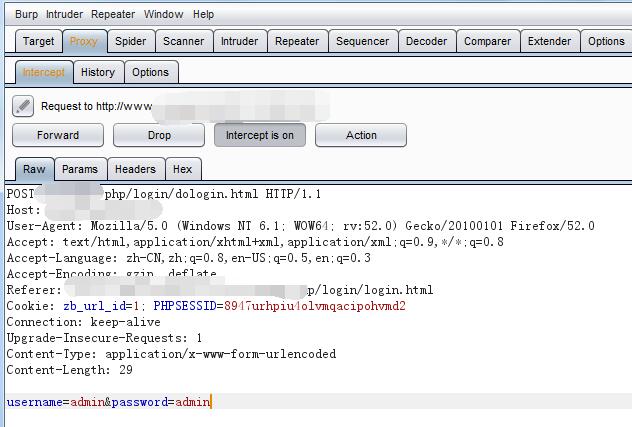Switch to the Spider tab

tap(130, 41)
